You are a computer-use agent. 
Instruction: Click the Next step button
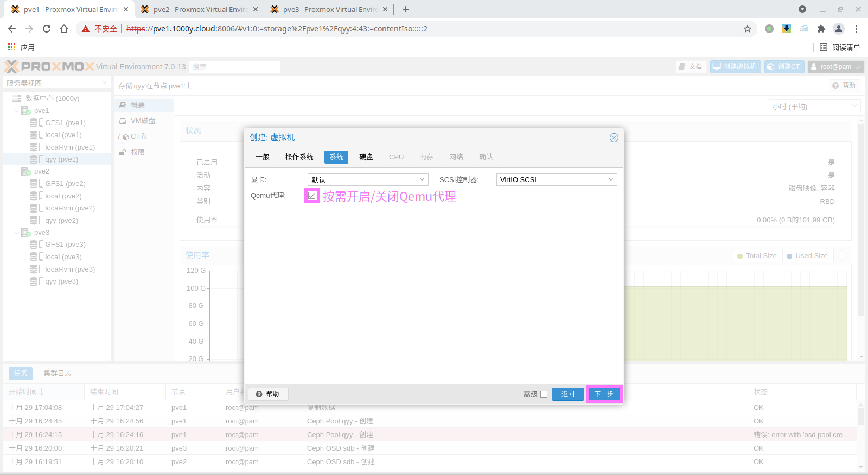604,394
